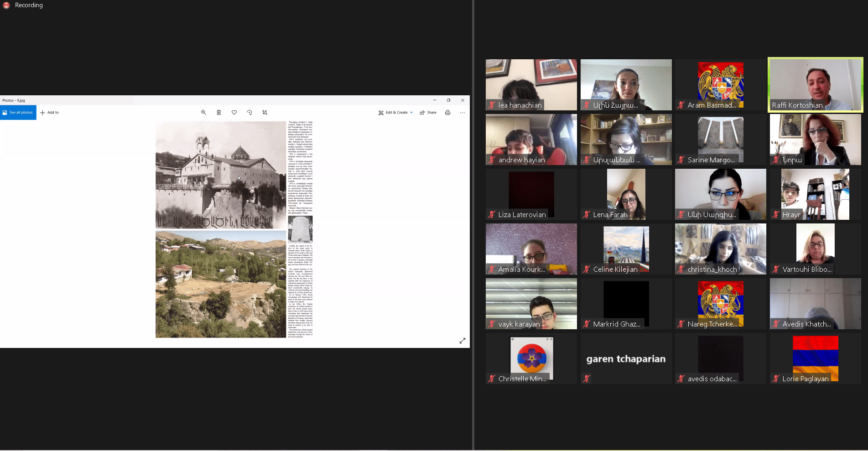Click muted mic icon on avedis odabac...

click(681, 378)
